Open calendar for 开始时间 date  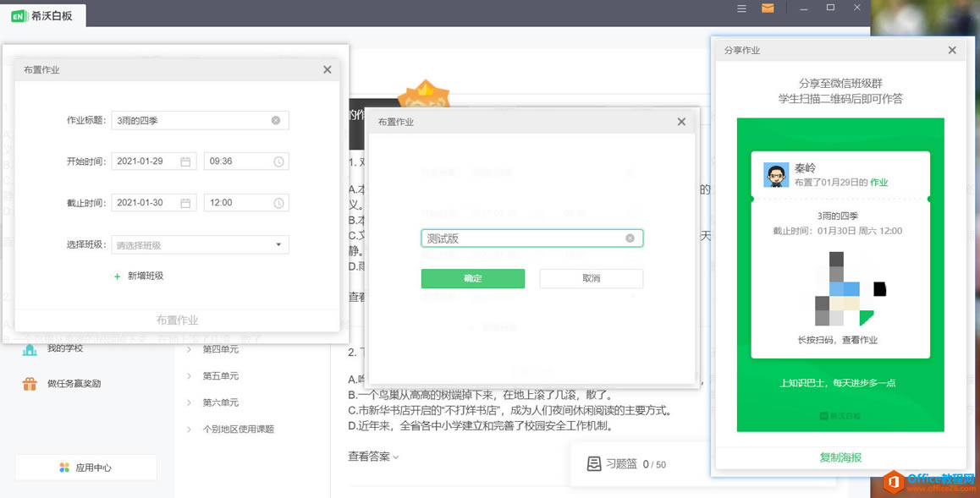point(185,161)
